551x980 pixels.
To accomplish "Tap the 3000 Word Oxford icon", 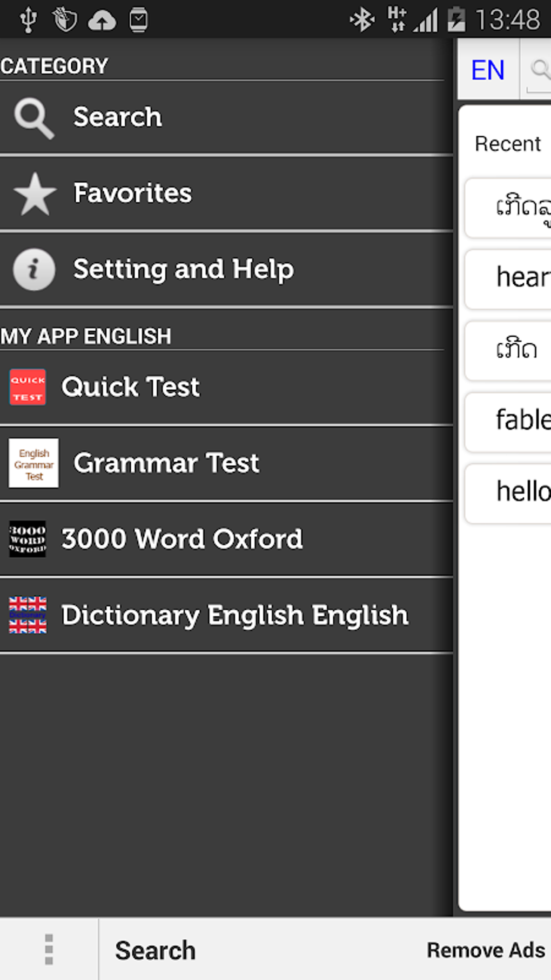I will [x=28, y=539].
